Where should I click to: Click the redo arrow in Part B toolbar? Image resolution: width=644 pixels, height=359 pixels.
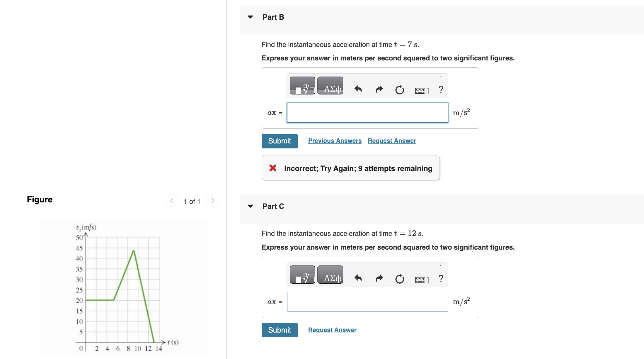pos(379,89)
